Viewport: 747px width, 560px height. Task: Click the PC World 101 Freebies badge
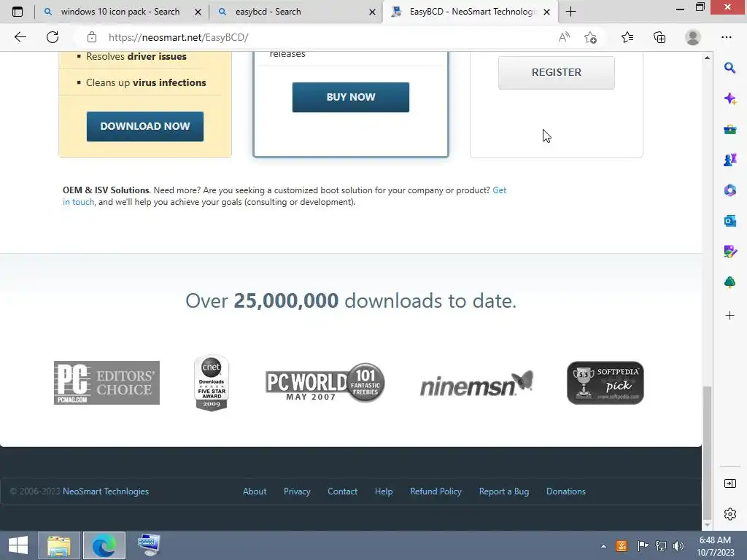point(325,383)
